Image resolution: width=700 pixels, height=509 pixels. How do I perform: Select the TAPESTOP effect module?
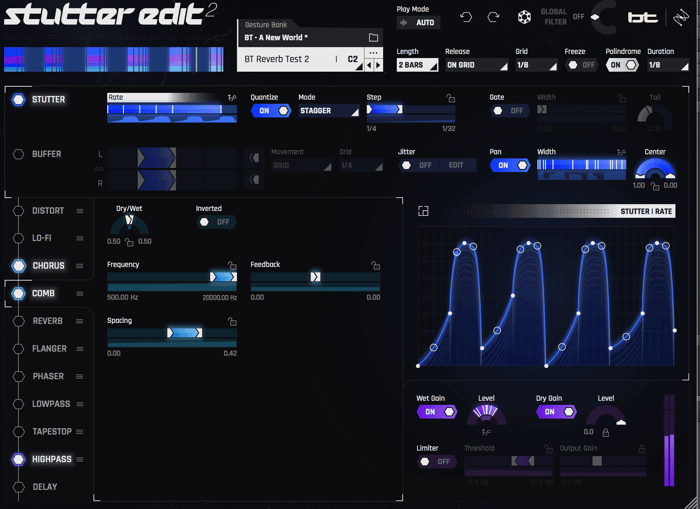52,432
